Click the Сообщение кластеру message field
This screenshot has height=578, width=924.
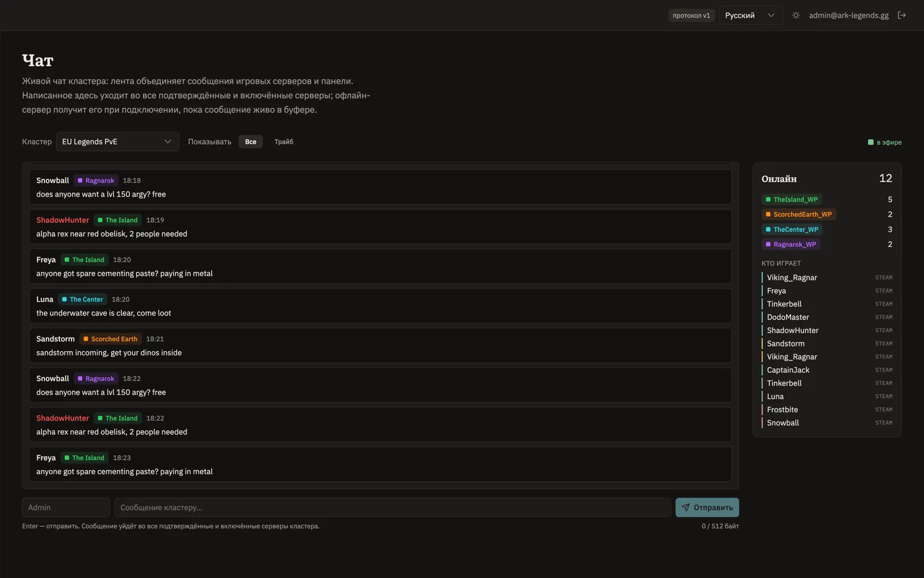(393, 508)
